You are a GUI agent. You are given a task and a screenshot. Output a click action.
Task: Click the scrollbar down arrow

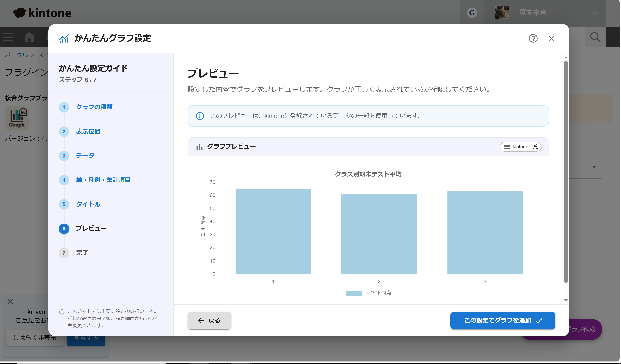(566, 300)
